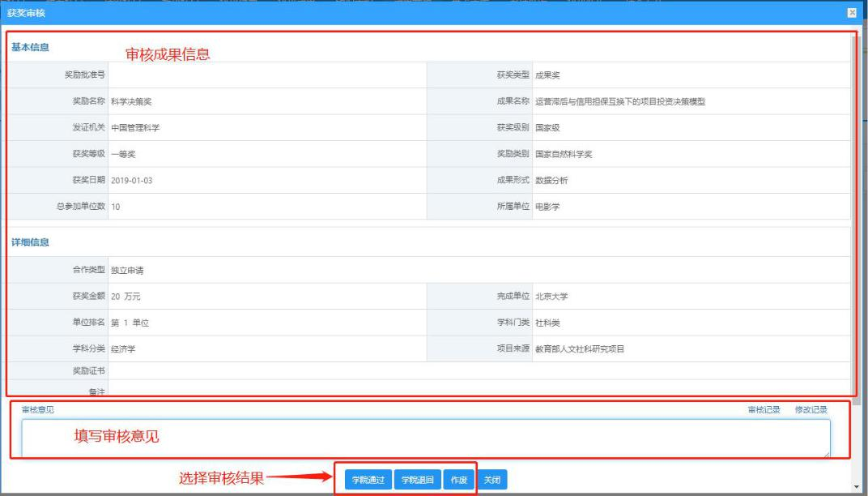The width and height of the screenshot is (868, 496).
Task: Click the 奖励名称 value 科学决策奖
Action: coord(131,102)
